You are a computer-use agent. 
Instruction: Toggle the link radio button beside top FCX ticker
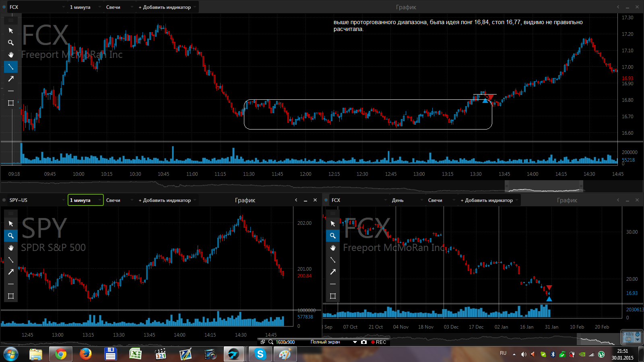pyautogui.click(x=4, y=7)
